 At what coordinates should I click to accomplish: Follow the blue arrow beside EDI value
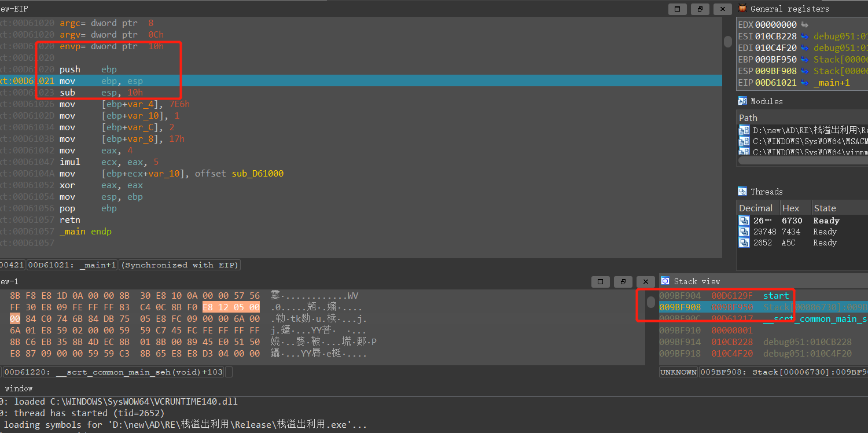tap(804, 48)
